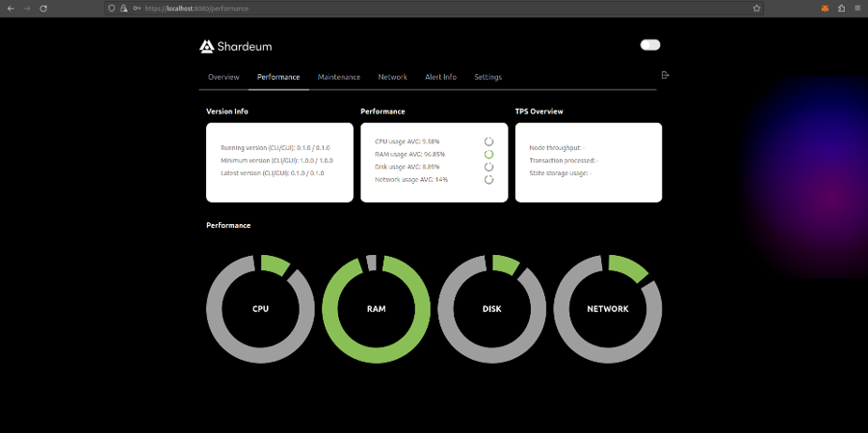Open the Firefox hamburger menu
868x433 pixels.
(x=856, y=7)
